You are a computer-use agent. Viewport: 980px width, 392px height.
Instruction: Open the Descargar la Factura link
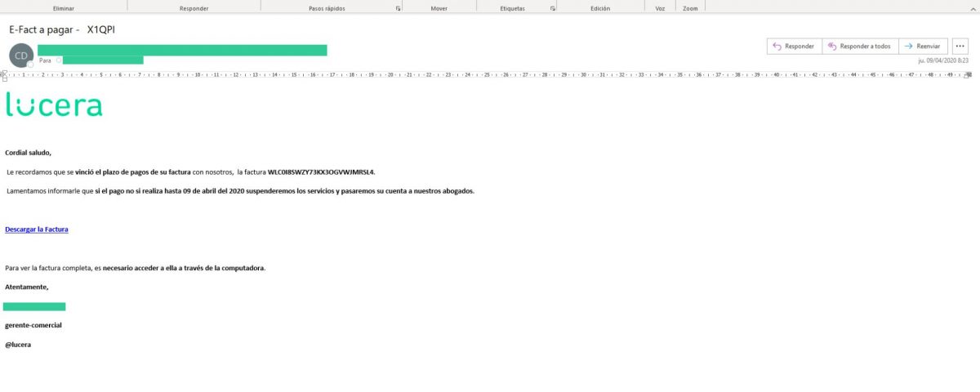(x=37, y=229)
